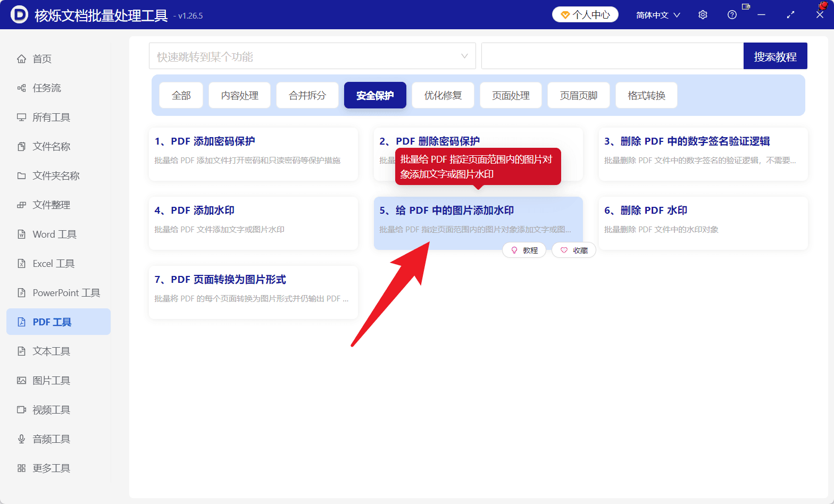Select the 全部 category tab
This screenshot has height=504, width=834.
[181, 95]
